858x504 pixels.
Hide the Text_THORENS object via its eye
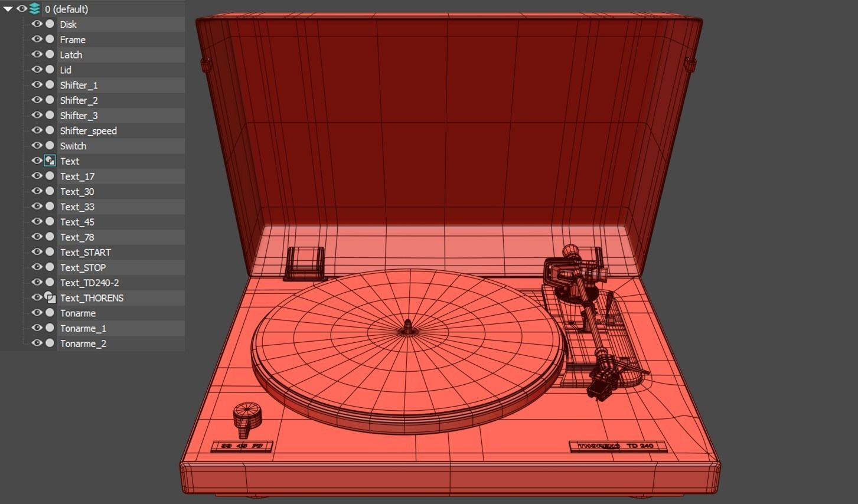coord(37,297)
